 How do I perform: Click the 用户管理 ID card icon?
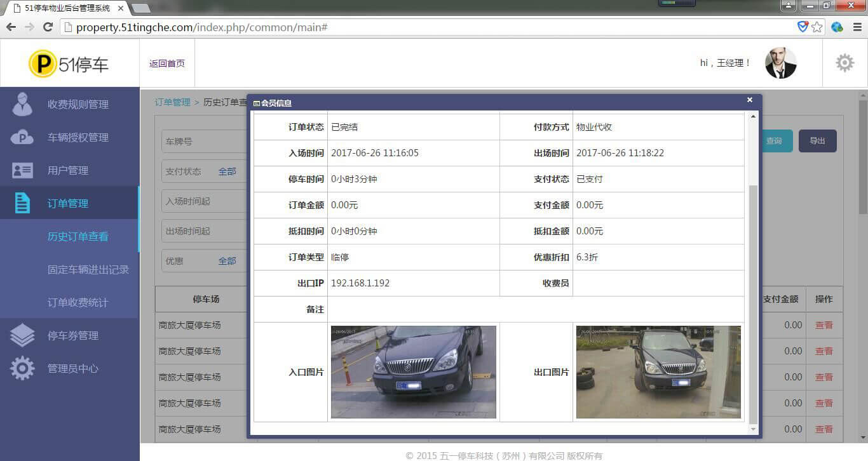coord(22,170)
